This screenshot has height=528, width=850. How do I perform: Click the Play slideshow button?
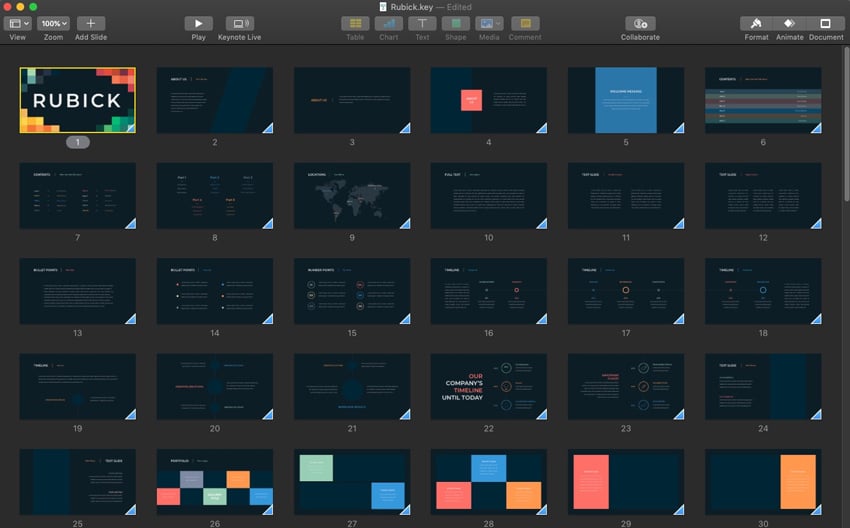(199, 23)
